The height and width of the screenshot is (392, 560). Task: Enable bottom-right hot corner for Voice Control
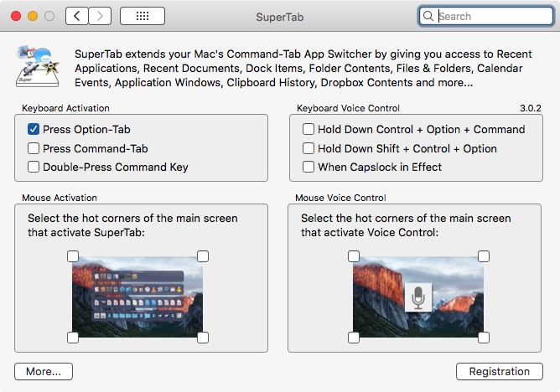(x=484, y=338)
